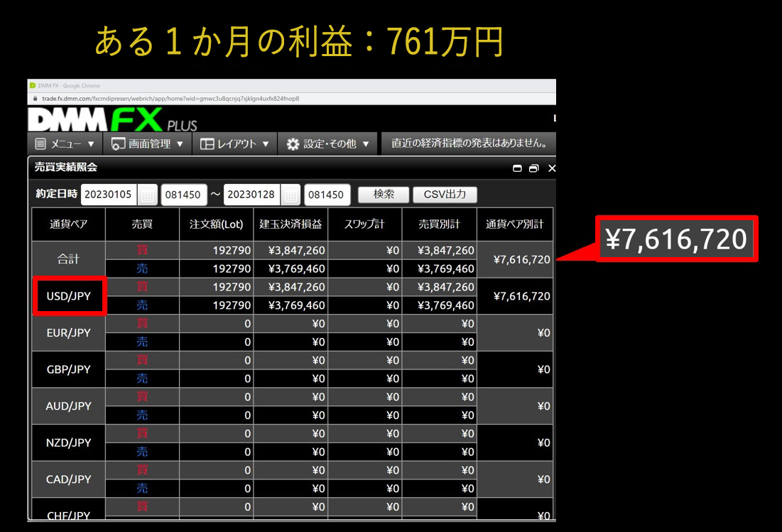This screenshot has height=532, width=782.
Task: Open 設定・その他 settings menu
Action: (328, 143)
